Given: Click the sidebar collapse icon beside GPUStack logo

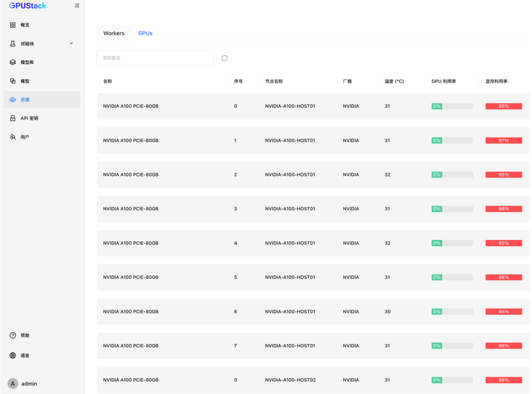Looking at the screenshot, I should click(x=77, y=6).
